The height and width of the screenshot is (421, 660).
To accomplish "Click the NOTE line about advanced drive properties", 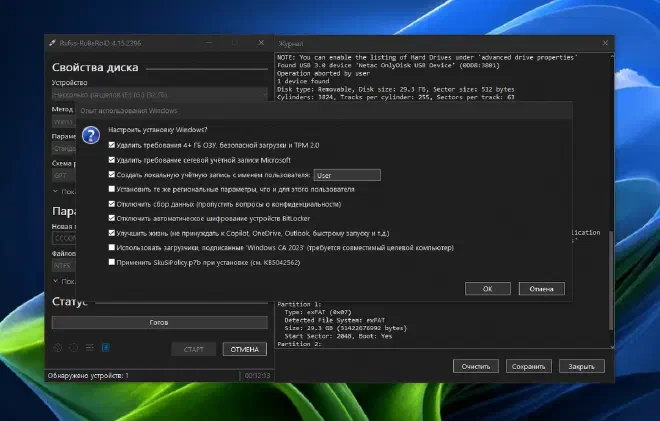I will pos(427,57).
